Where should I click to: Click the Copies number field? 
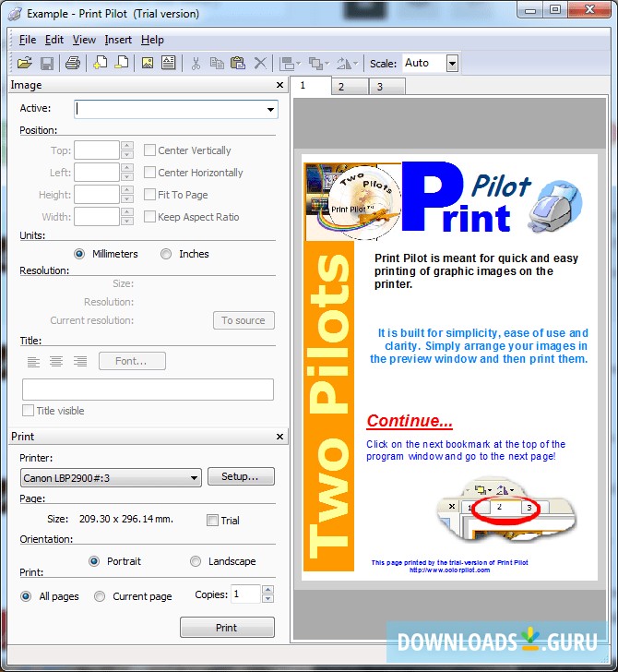click(x=245, y=594)
